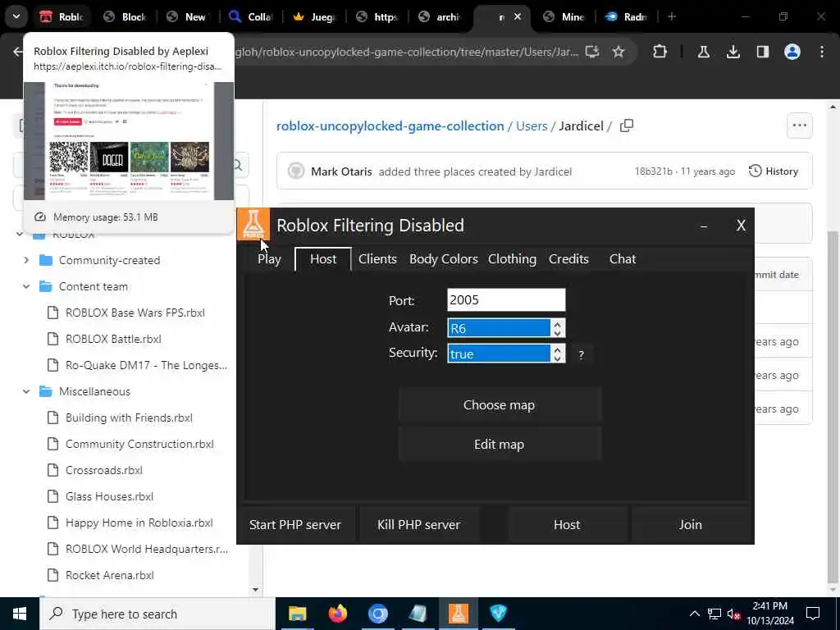Open the Avatar R6 selector
Image resolution: width=840 pixels, height=630 pixels.
[499, 328]
